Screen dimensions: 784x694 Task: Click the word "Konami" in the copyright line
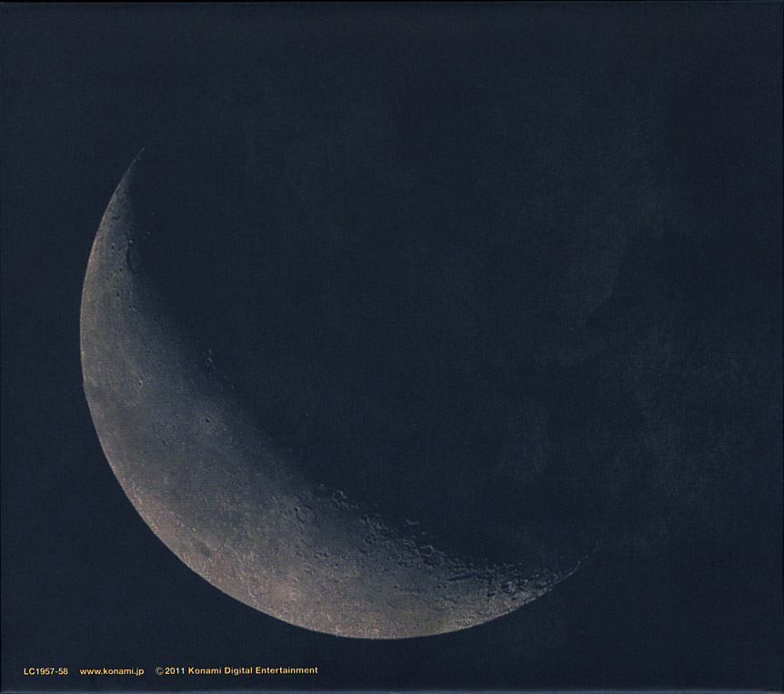(x=205, y=670)
